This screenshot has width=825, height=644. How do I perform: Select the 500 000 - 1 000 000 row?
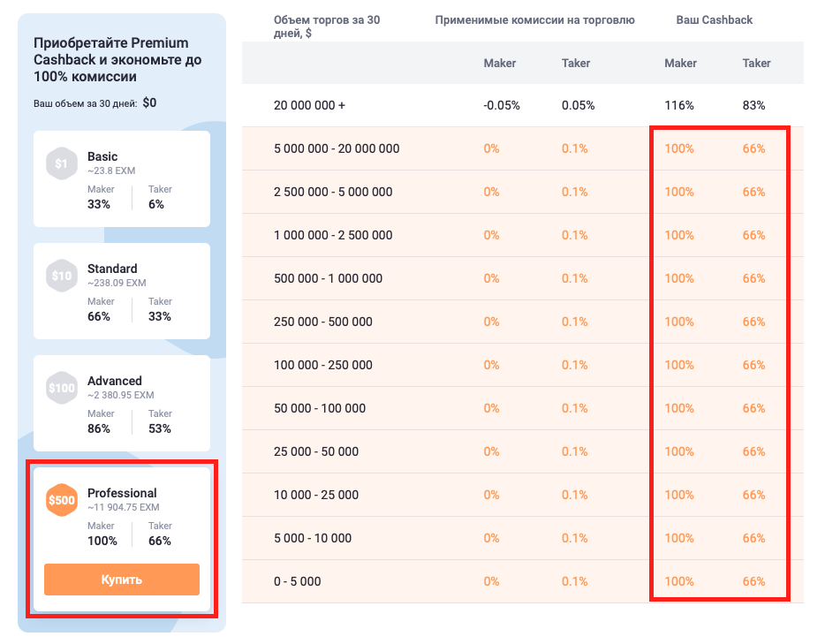point(328,278)
